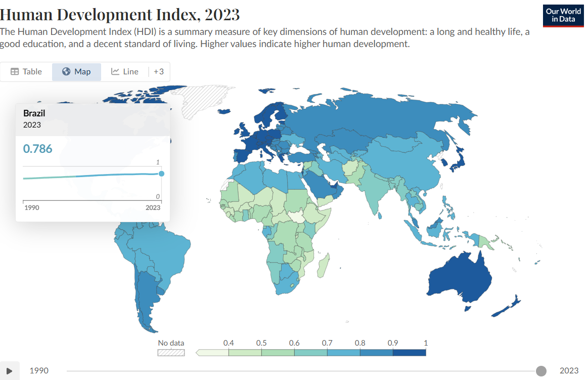Click the 2023 end year label
Viewport: 588px width, 380px height.
[569, 370]
